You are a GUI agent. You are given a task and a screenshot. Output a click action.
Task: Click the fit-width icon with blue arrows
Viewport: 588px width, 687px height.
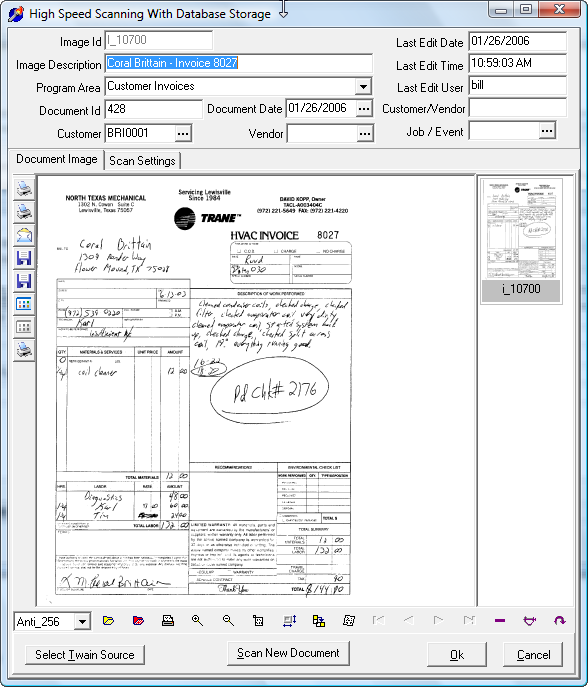[289, 620]
